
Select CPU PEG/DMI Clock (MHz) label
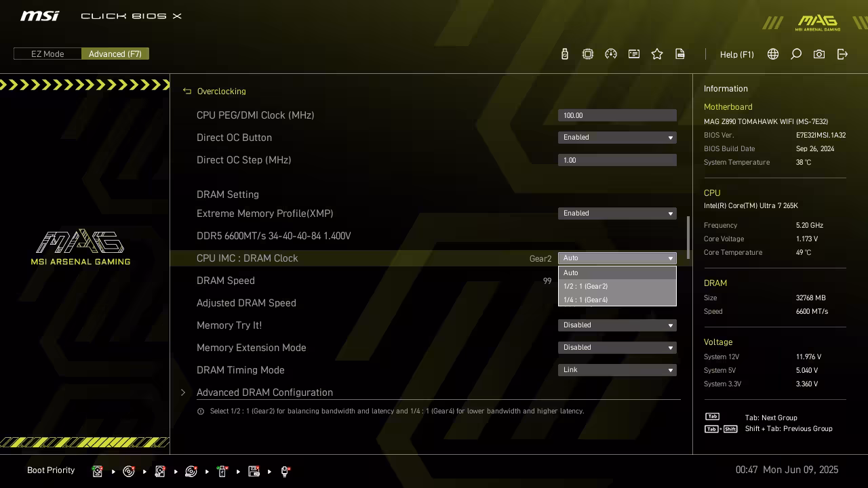pos(256,115)
